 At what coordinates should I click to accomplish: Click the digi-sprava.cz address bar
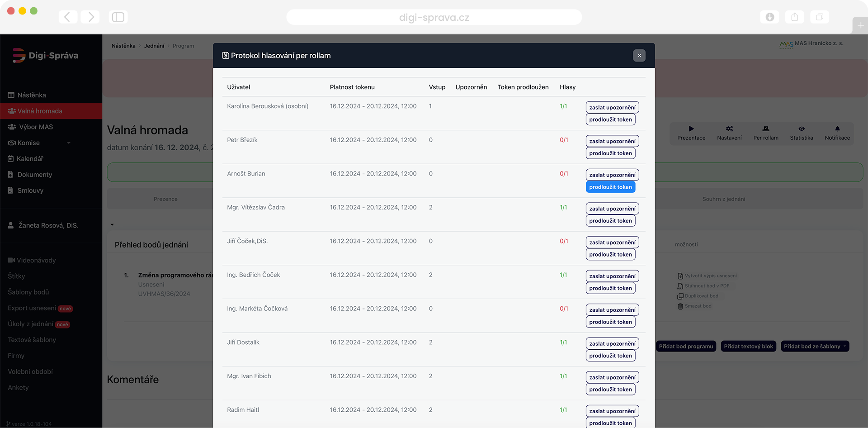point(434,18)
